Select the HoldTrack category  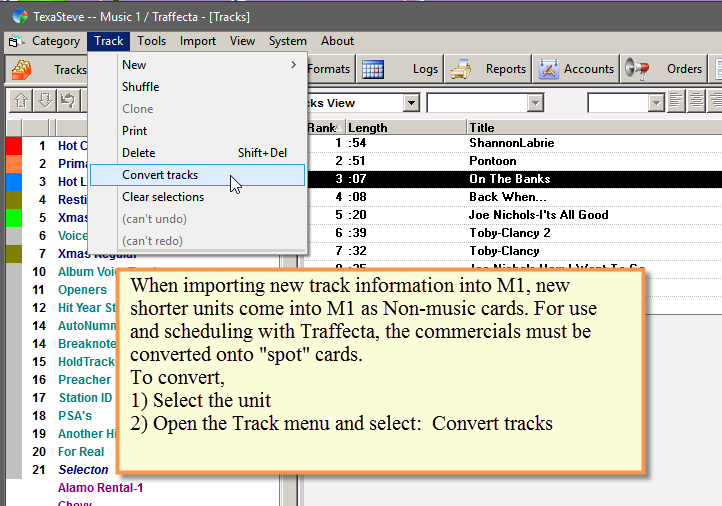86,362
